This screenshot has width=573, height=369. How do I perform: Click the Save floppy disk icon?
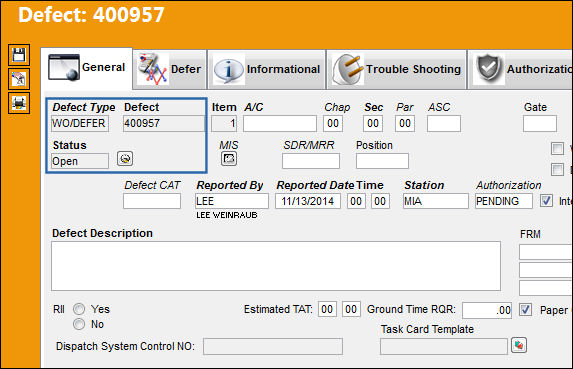tap(19, 55)
